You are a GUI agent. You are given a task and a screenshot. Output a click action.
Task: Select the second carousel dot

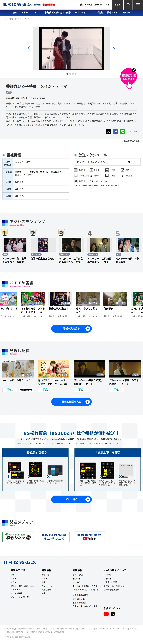click(70, 74)
